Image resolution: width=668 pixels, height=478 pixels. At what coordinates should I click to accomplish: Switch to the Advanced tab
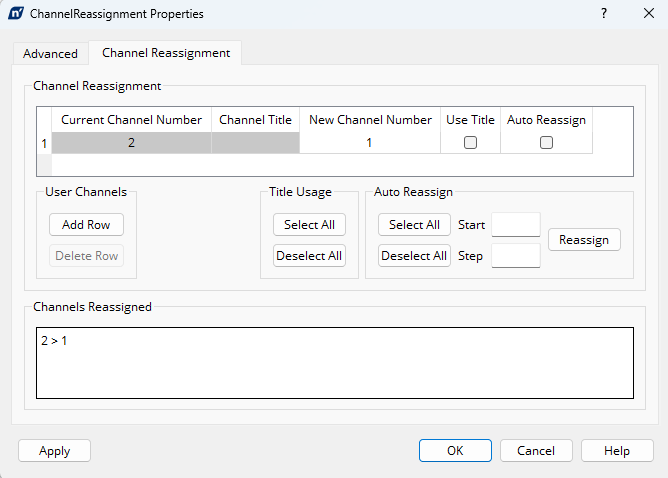pyautogui.click(x=50, y=54)
